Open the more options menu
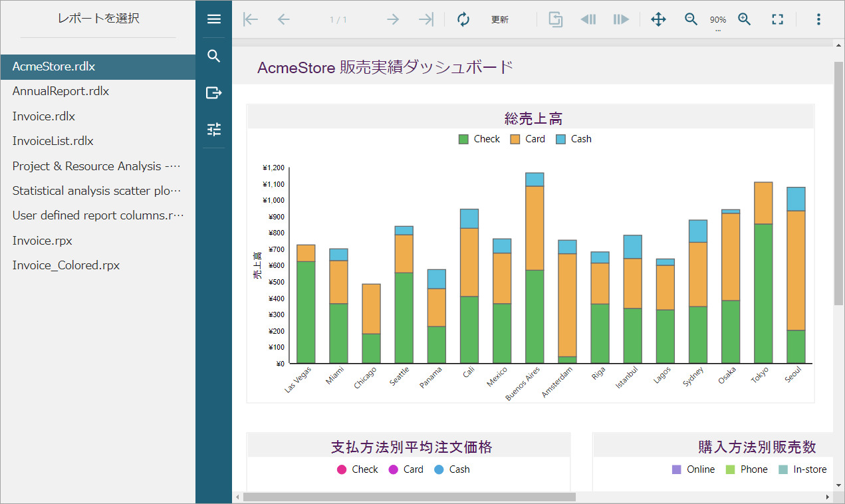 point(818,19)
